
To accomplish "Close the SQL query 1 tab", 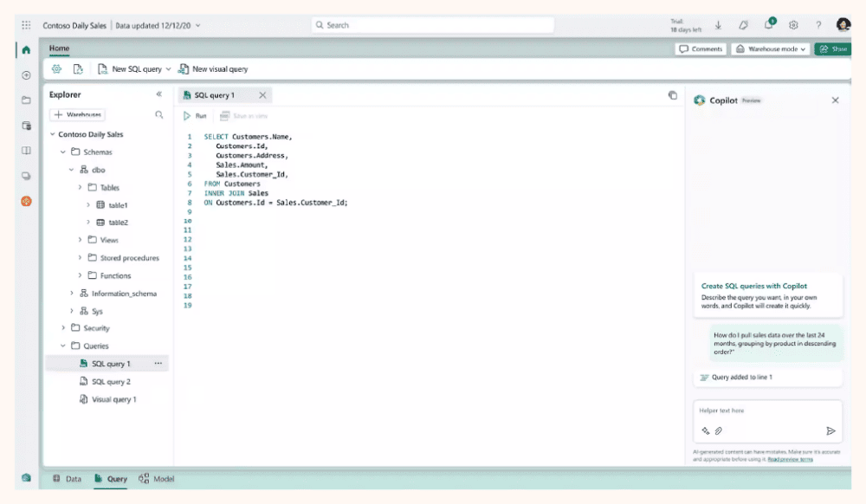I will click(x=263, y=95).
